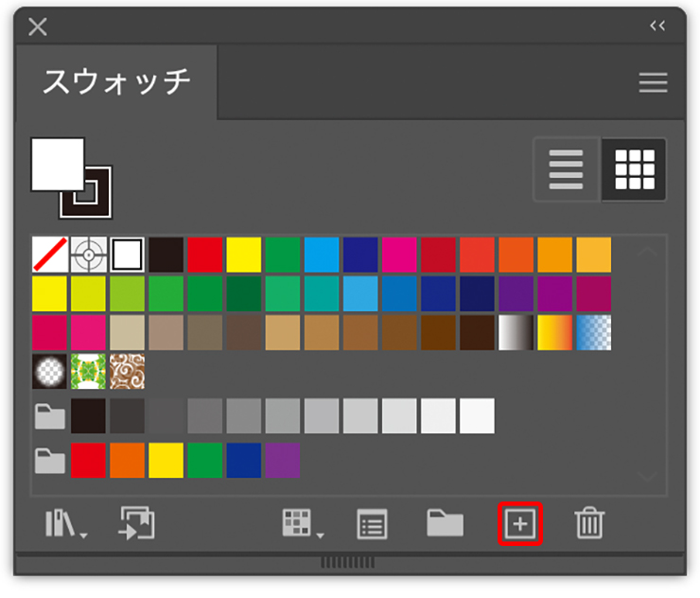Click the New Color Group folder icon
The image size is (700, 598).
445,524
